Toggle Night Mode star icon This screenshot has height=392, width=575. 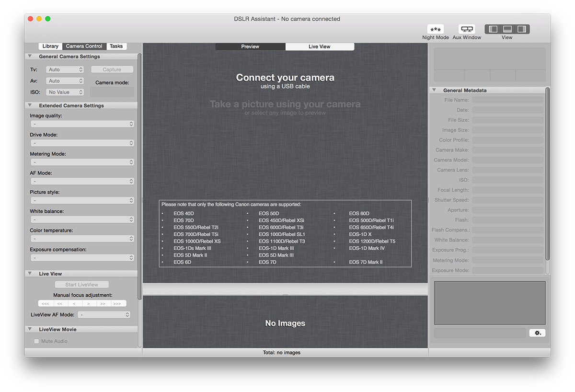tap(436, 29)
